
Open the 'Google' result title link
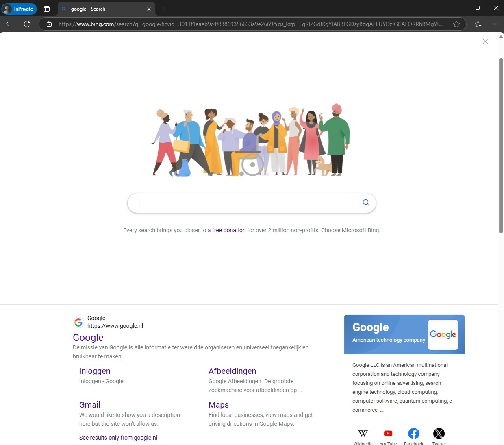pos(88,338)
